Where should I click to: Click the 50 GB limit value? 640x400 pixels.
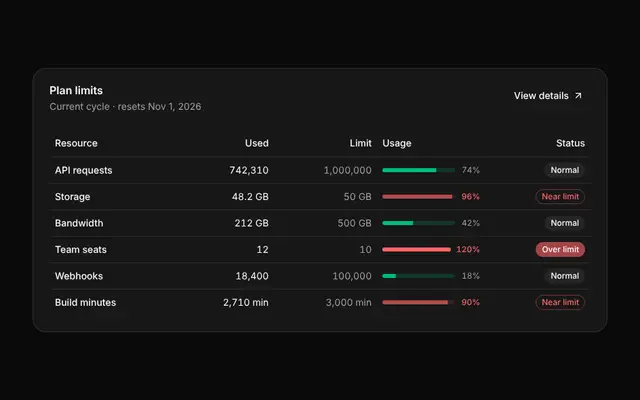coord(358,197)
